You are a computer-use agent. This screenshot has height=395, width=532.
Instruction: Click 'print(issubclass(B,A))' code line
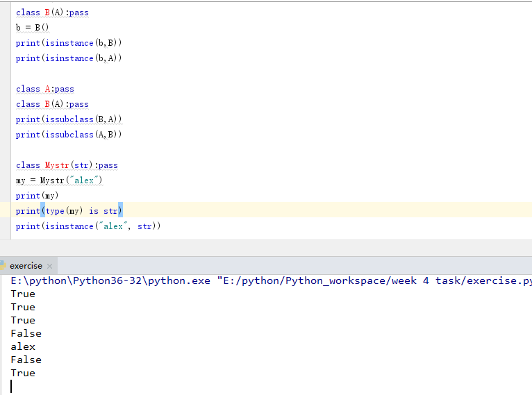69,119
